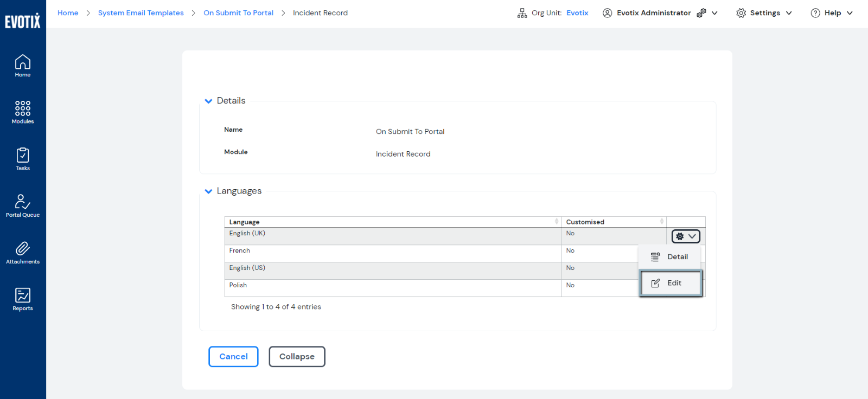Viewport: 868px width, 399px height.
Task: Click the Collapse button
Action: 297,357
